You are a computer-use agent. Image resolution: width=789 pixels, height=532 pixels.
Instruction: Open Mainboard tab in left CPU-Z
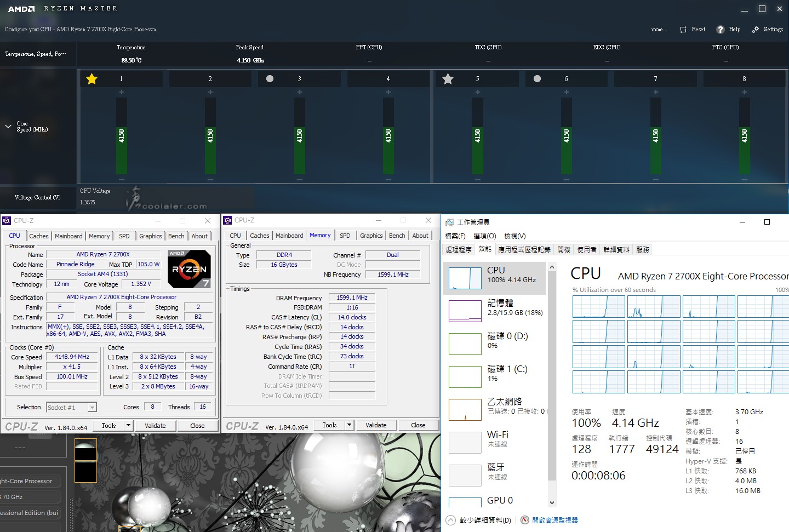68,236
